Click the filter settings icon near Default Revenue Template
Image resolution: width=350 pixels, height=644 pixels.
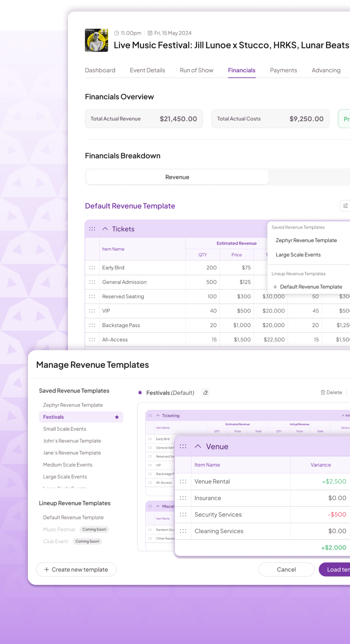[x=345, y=206]
